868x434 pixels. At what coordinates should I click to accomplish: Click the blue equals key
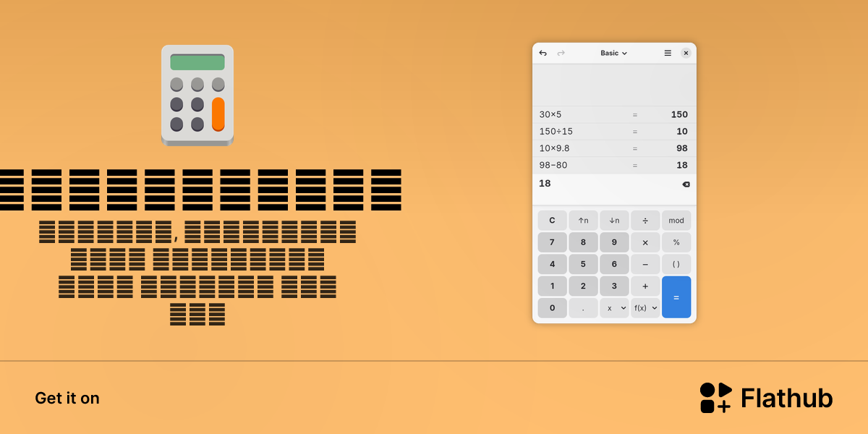676,297
